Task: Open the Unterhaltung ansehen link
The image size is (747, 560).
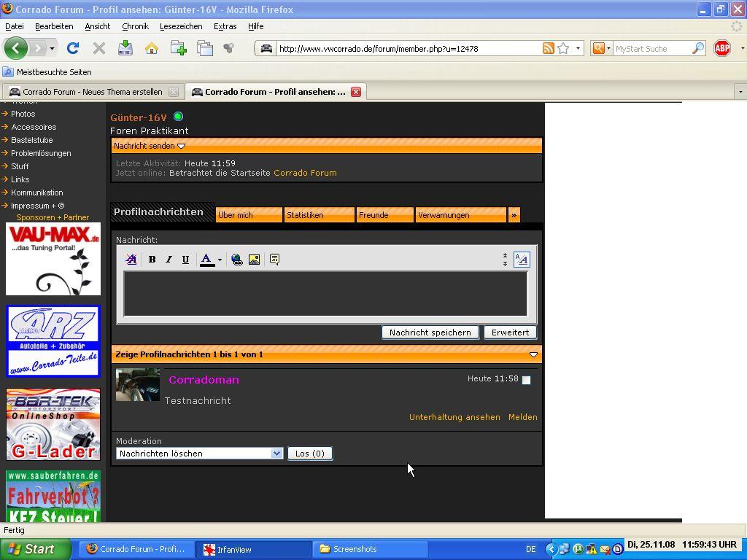Action: [454, 417]
